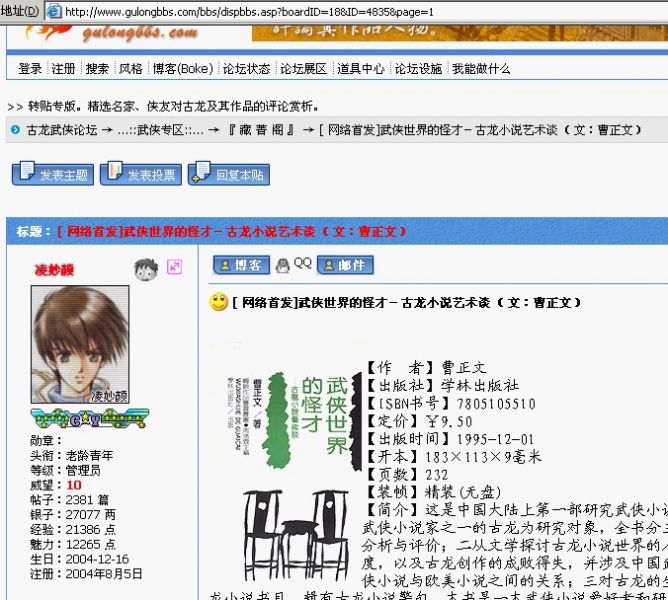Expand the 风格 style menu
Screen dimensions: 668x600
pyautogui.click(x=131, y=69)
